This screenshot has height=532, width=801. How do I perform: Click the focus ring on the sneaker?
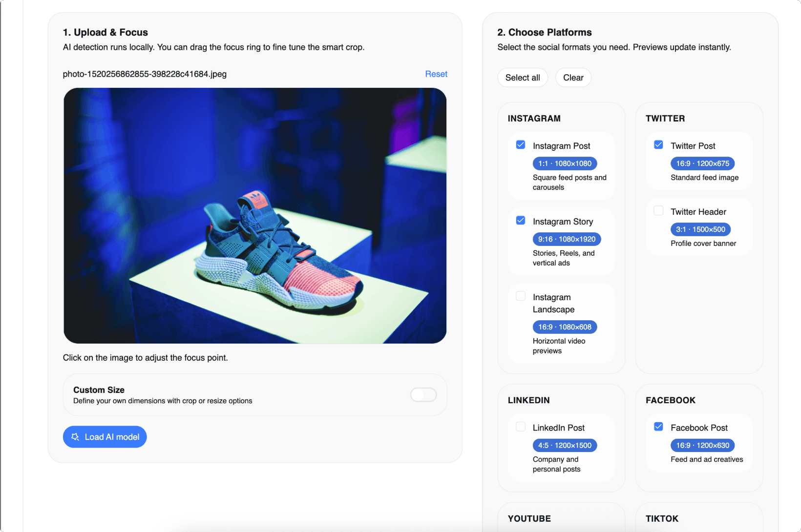(x=254, y=215)
